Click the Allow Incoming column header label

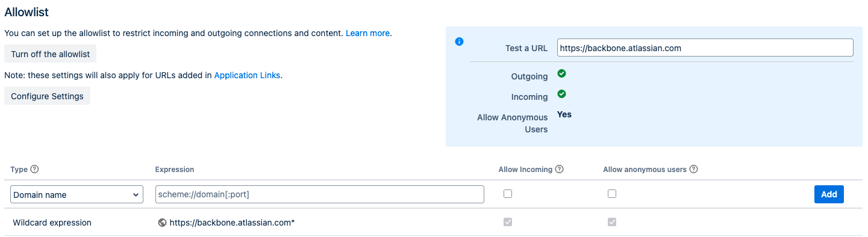(525, 170)
